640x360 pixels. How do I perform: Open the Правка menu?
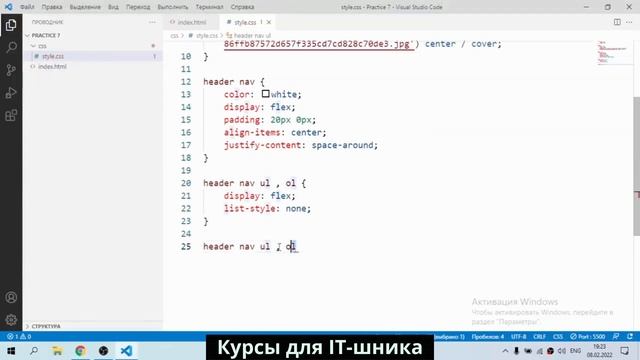click(x=52, y=7)
